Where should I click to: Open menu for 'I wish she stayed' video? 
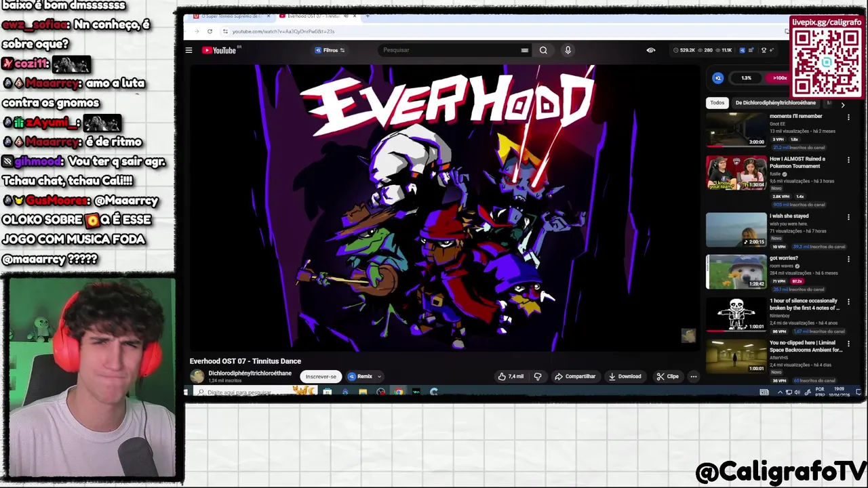click(x=848, y=218)
